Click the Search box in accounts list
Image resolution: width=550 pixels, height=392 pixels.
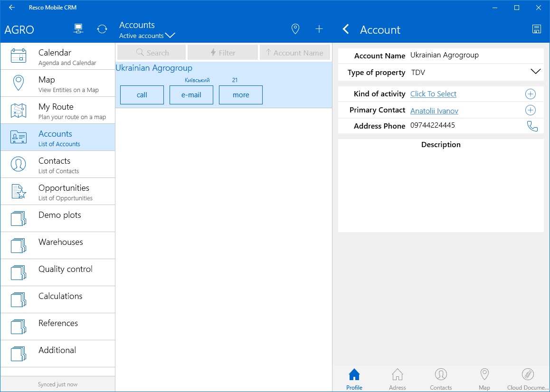[x=152, y=53]
